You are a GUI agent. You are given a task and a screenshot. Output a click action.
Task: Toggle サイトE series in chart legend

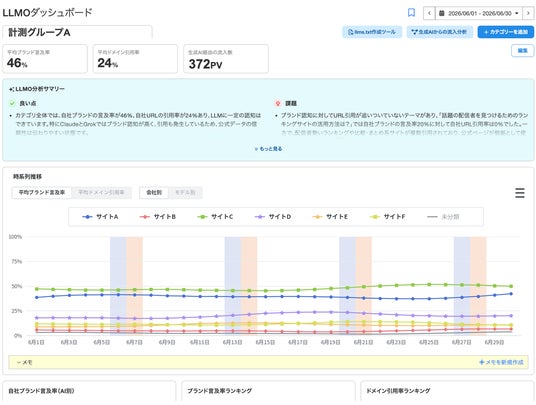[x=330, y=217]
